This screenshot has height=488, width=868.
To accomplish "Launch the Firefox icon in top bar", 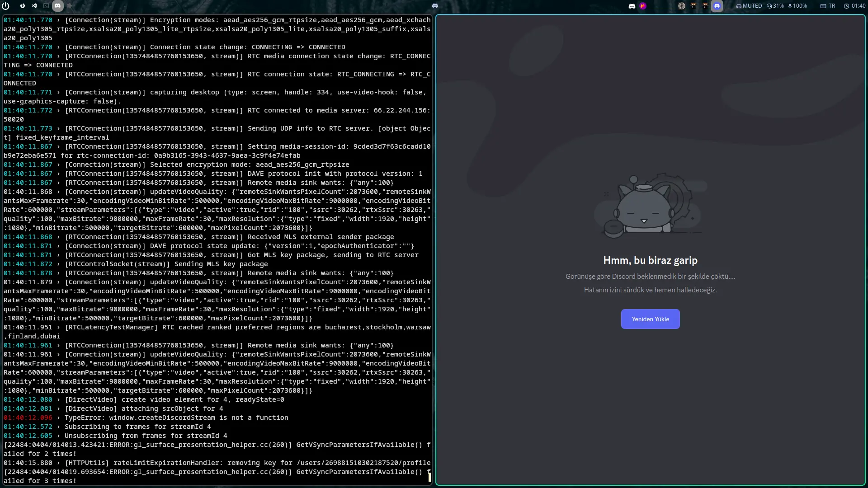I will (x=22, y=6).
